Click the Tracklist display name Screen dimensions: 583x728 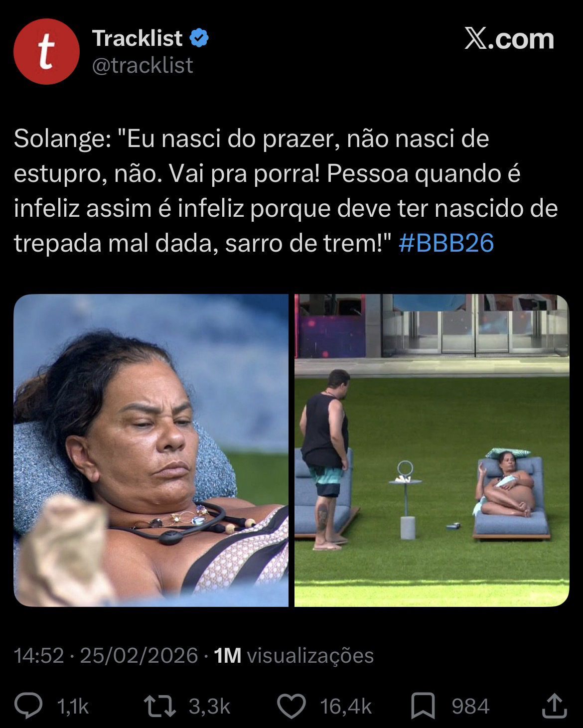[137, 38]
